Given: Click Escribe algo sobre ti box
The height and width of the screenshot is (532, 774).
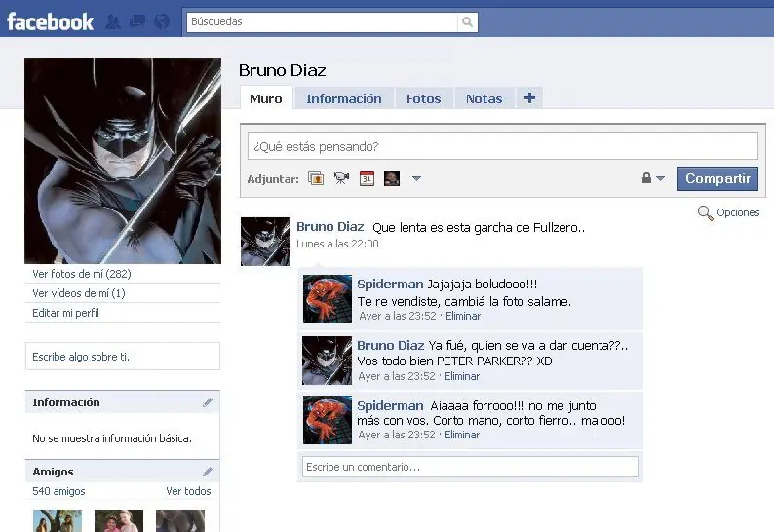Looking at the screenshot, I should pos(123,357).
